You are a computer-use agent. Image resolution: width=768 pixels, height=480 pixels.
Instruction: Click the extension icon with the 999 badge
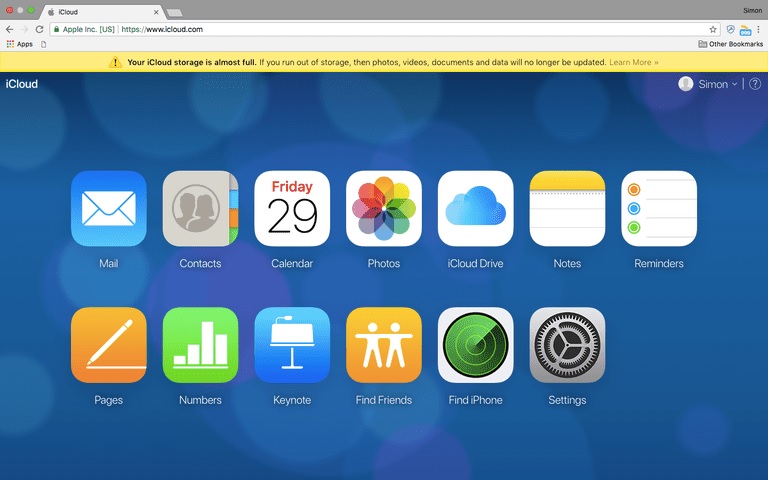pyautogui.click(x=745, y=30)
